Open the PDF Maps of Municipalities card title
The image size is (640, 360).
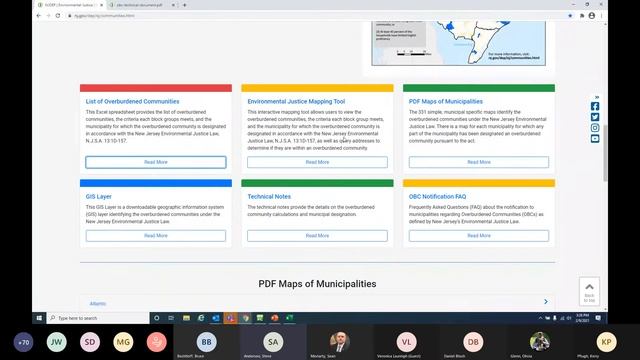point(446,101)
